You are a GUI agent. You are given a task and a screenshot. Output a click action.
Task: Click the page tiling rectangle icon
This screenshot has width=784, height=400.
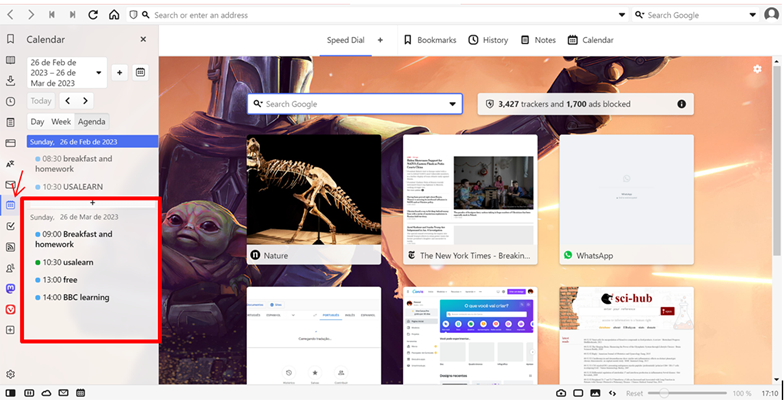pos(578,393)
